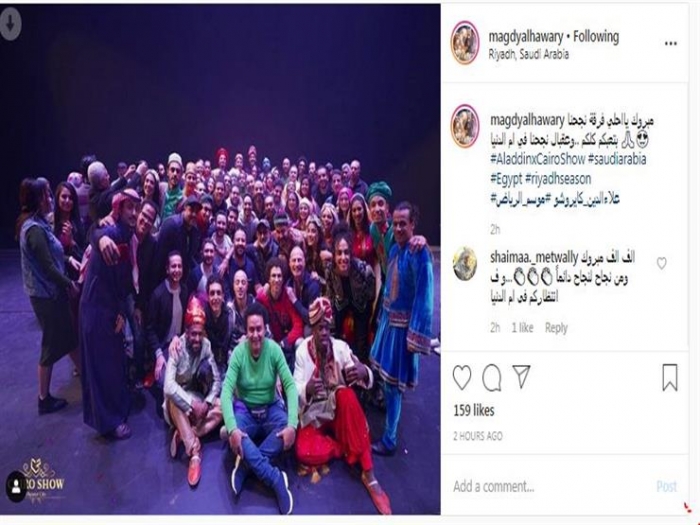Image resolution: width=700 pixels, height=525 pixels.
Task: Like shaimaa._metwally's comment heart
Action: click(x=662, y=263)
